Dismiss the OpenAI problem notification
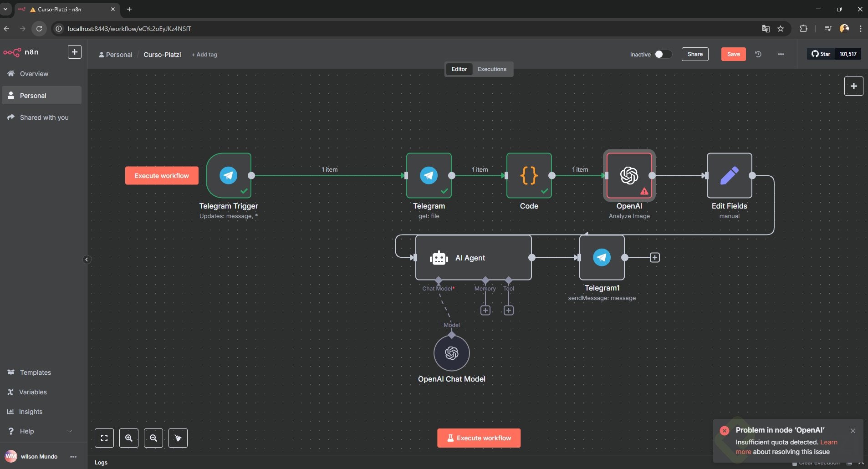This screenshot has height=469, width=868. click(853, 431)
